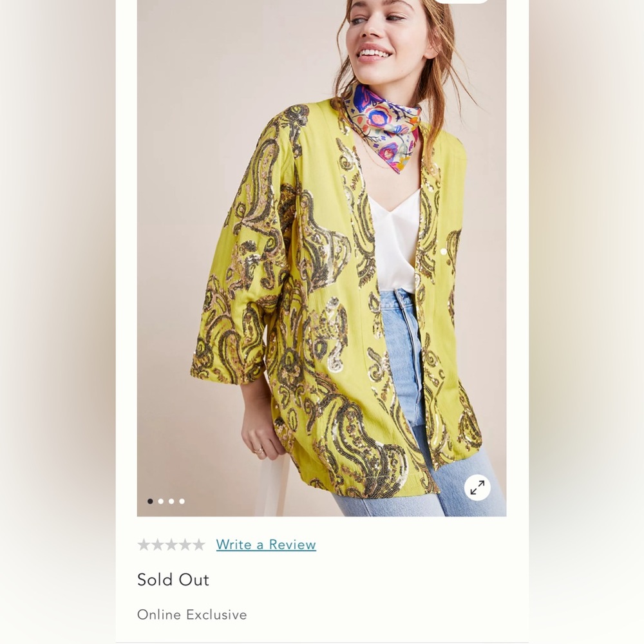The height and width of the screenshot is (644, 644).
Task: Click the middle star of the rating
Action: point(171,545)
